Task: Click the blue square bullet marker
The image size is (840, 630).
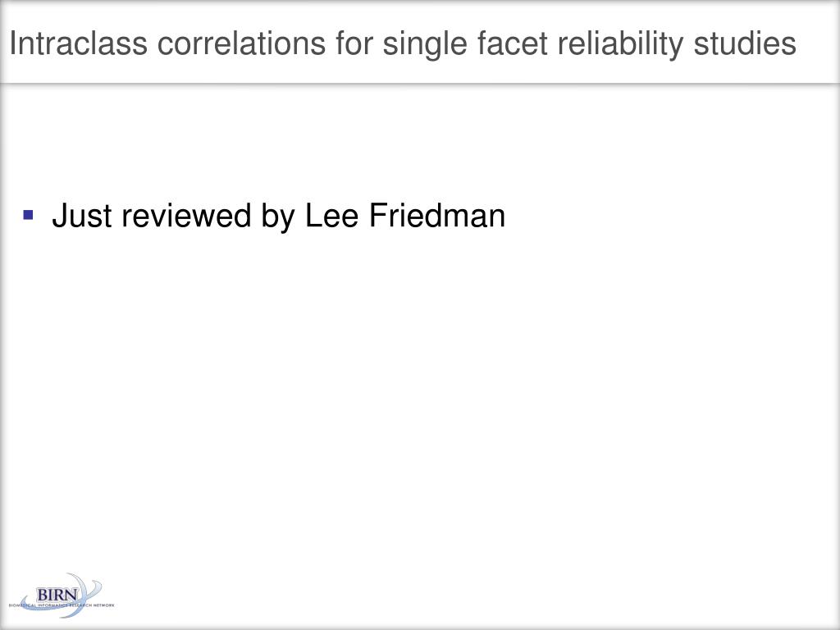Action: point(29,216)
